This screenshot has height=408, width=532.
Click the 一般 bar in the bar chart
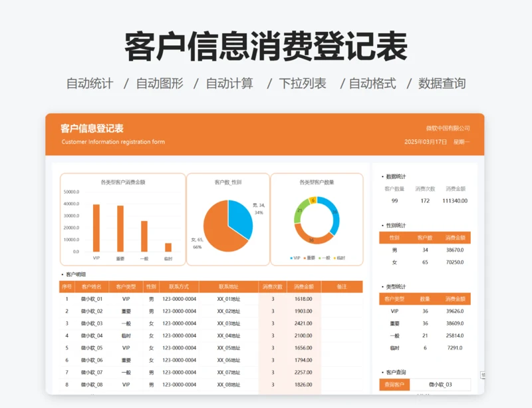144,236
